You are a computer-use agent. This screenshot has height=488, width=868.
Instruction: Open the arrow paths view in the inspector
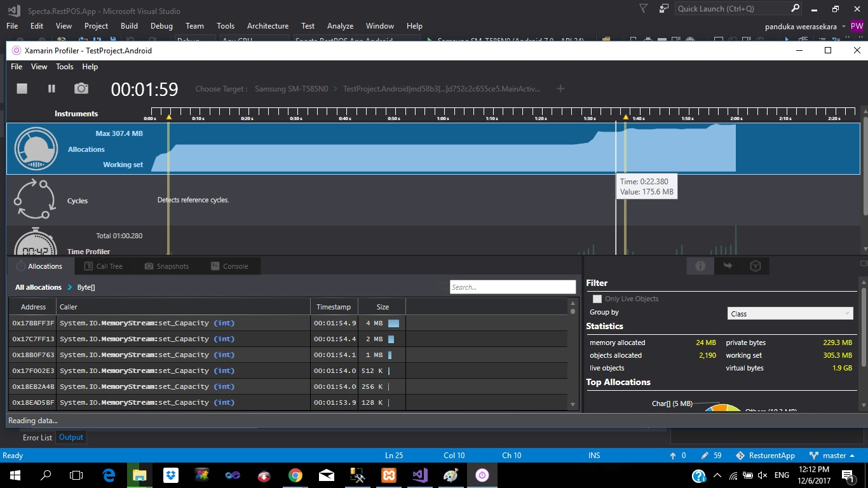(x=728, y=266)
